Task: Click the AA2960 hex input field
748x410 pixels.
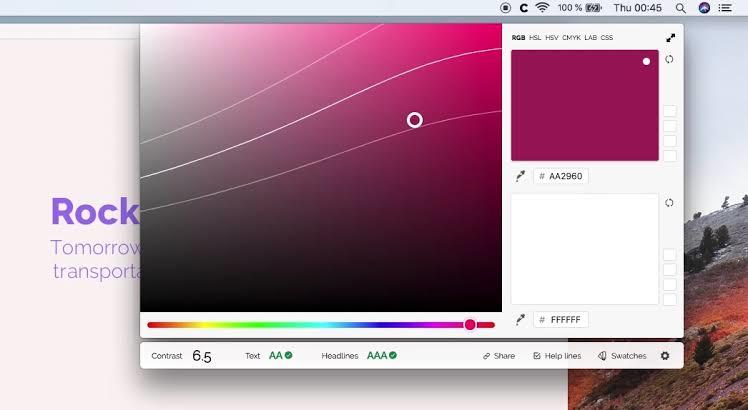Action: [565, 176]
